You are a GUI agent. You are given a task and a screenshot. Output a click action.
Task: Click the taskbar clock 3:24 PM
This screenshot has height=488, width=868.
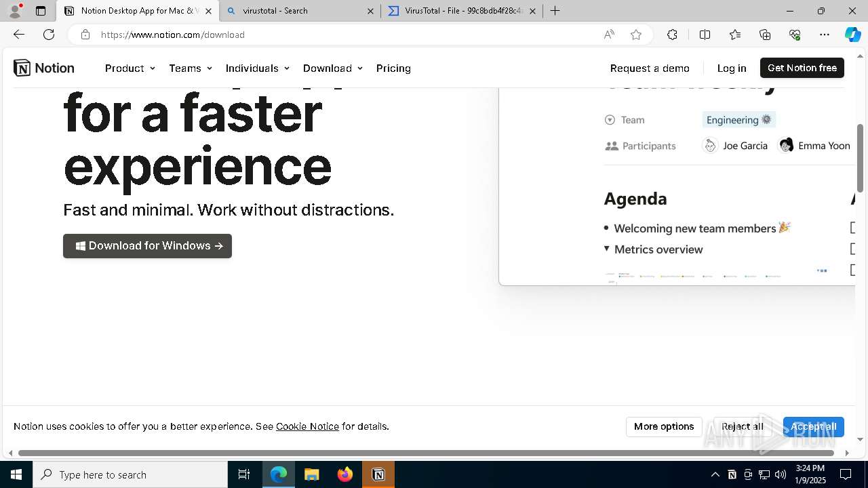810,474
